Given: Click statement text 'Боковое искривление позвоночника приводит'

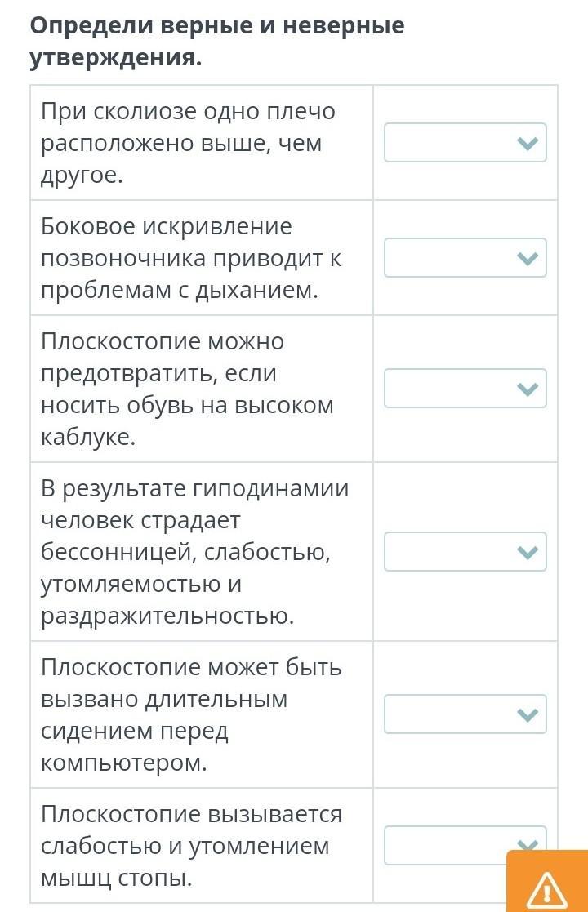Looking at the screenshot, I should tap(191, 258).
